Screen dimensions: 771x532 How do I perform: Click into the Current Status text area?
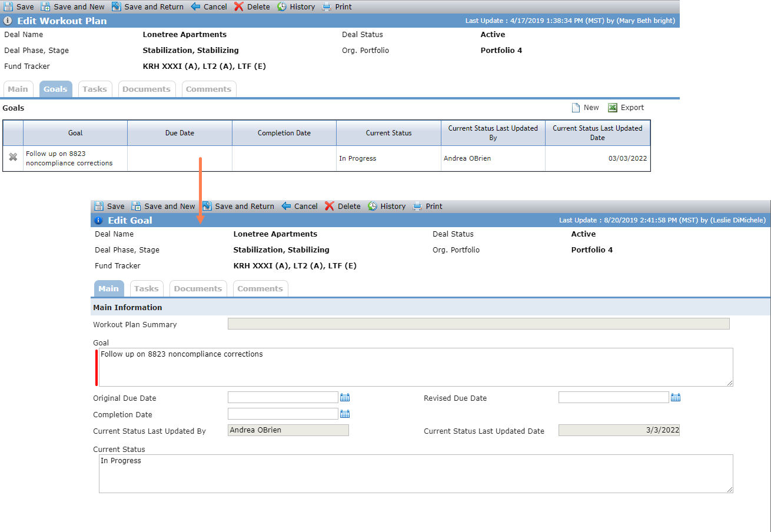pos(416,474)
